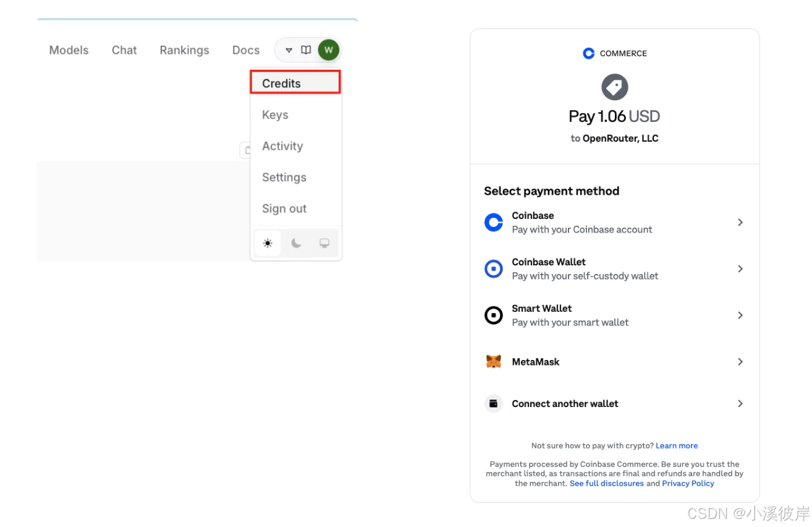Open the Docs nav link
This screenshot has height=527, width=812.
pos(246,50)
